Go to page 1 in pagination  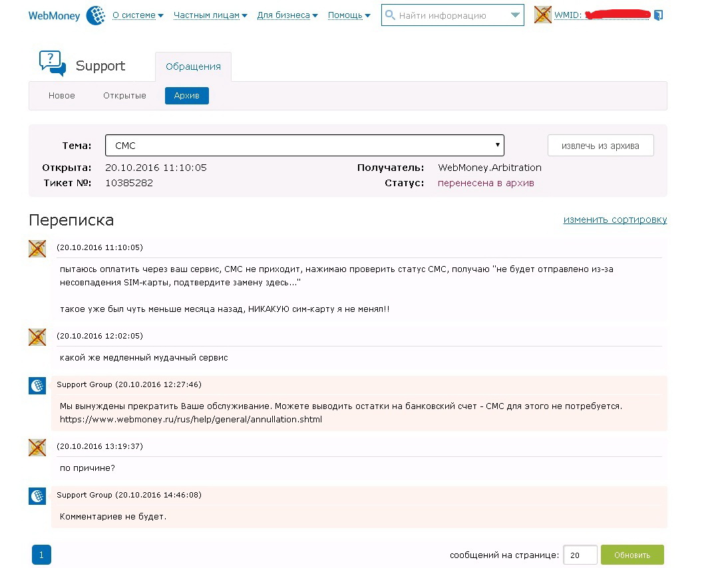point(41,555)
